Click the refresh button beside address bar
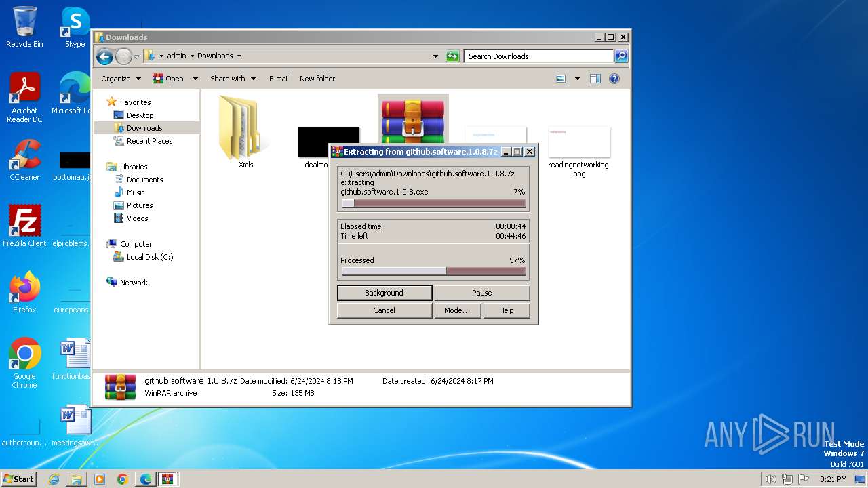This screenshot has width=868, height=488. point(452,56)
